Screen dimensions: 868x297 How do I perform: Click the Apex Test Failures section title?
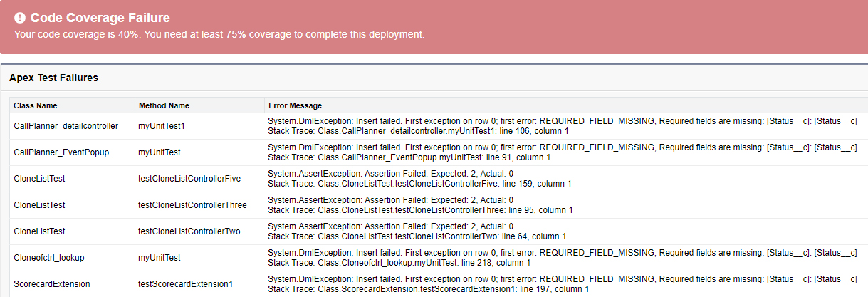(x=53, y=78)
